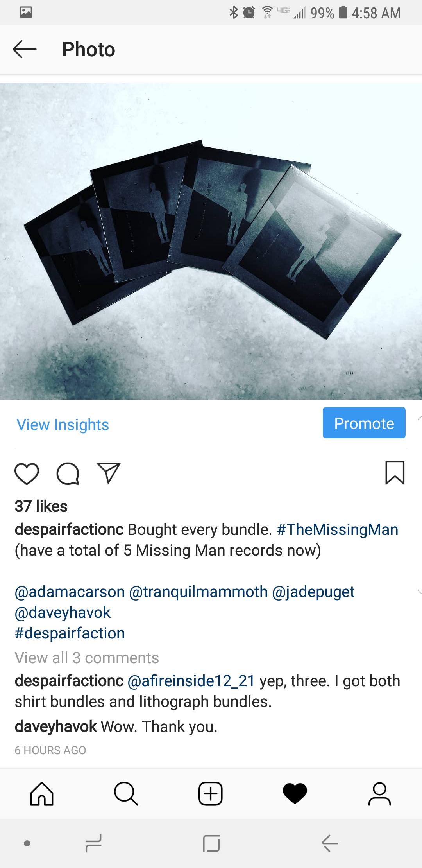Save the post with the bookmark icon
Screen dimensions: 422x868
(395, 473)
